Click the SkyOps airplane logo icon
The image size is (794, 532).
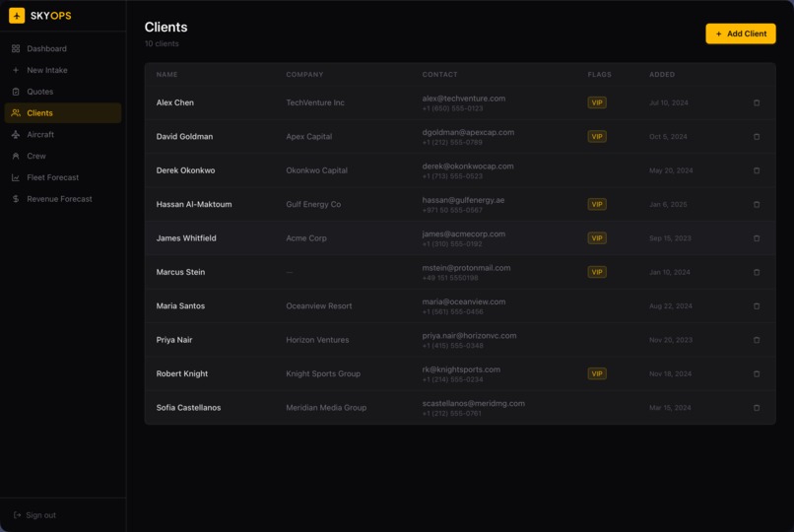click(17, 16)
